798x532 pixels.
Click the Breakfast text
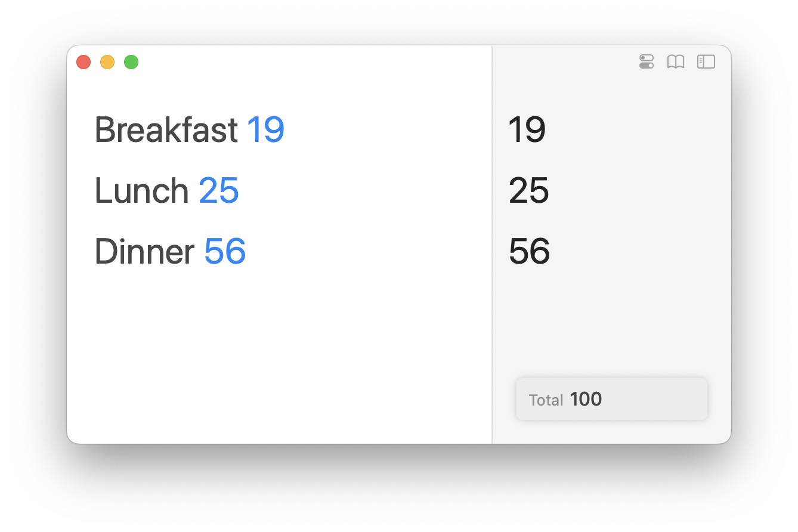[x=167, y=129]
